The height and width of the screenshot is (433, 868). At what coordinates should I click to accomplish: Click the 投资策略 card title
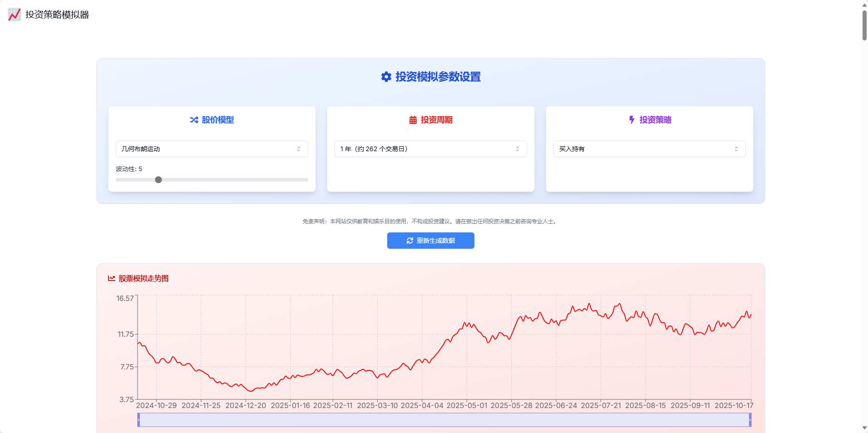(656, 120)
